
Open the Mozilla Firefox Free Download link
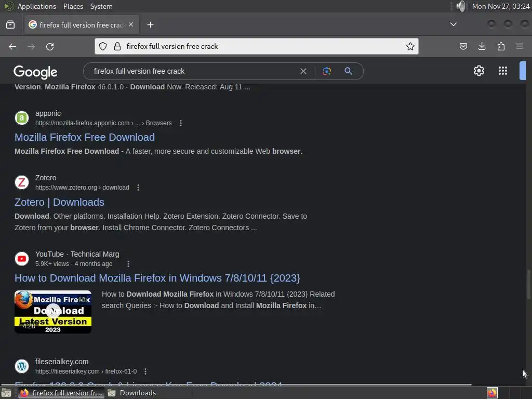(x=85, y=137)
